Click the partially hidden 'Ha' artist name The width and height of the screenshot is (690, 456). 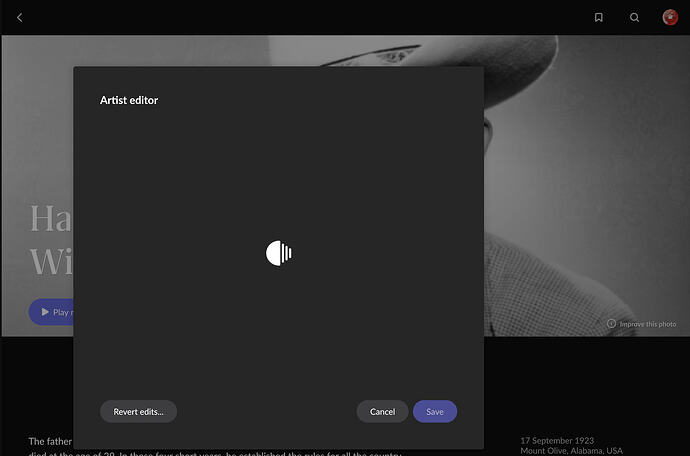pyautogui.click(x=51, y=218)
